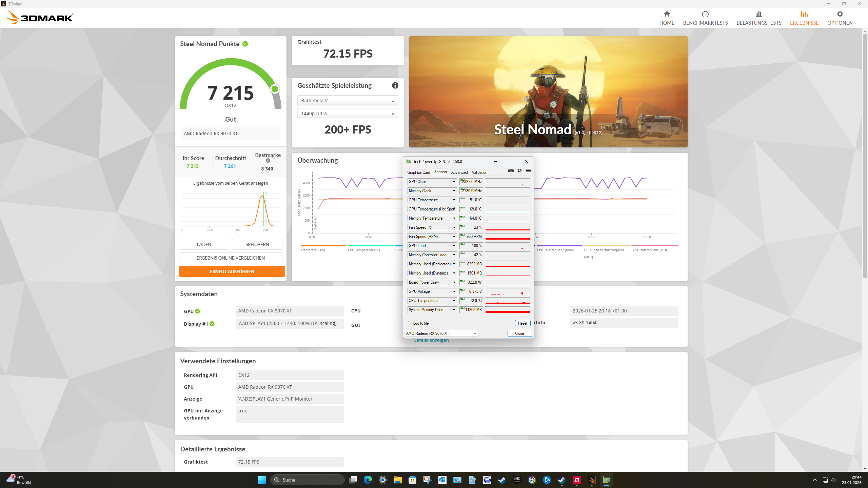Open the 1440p Ultra resolution dropdown

[348, 114]
